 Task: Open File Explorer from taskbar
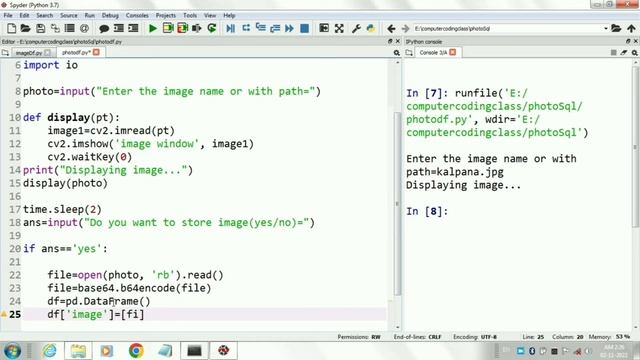click(x=78, y=351)
